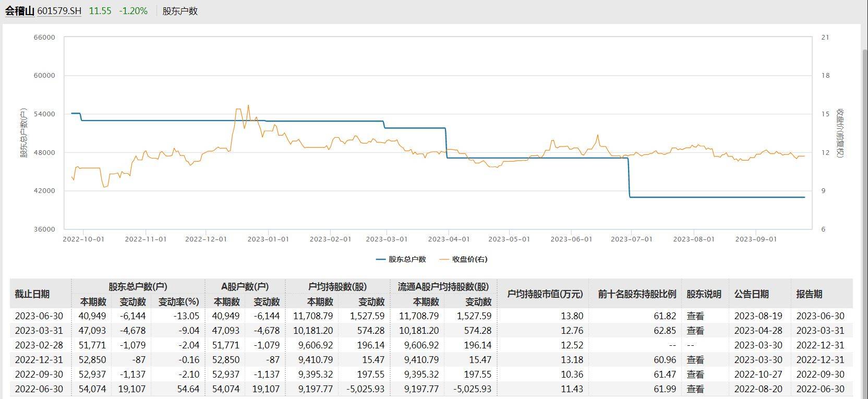Open 查看 in the 2023-03-31 row

[x=695, y=331]
